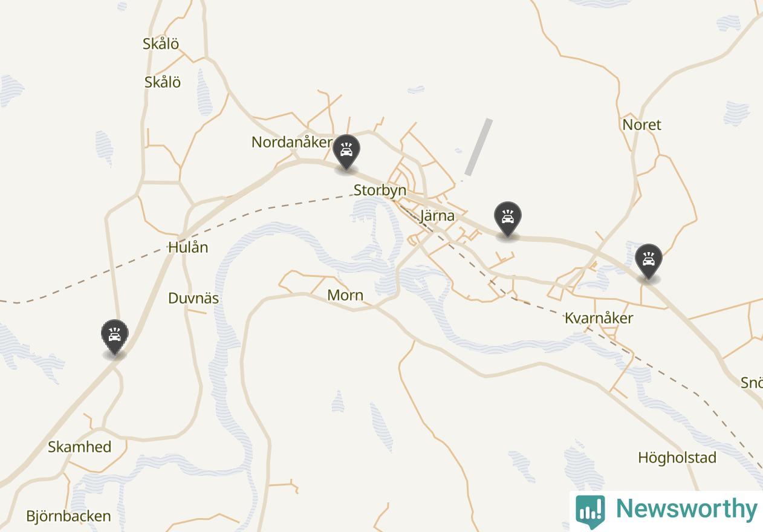Click the Högholstad place label
The width and height of the screenshot is (763, 532).
677,458
